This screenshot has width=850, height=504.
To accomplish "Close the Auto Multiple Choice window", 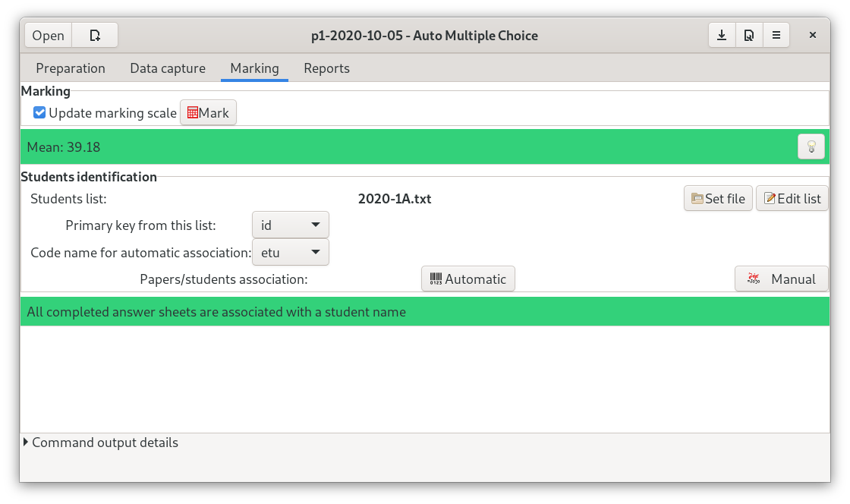I will (812, 36).
